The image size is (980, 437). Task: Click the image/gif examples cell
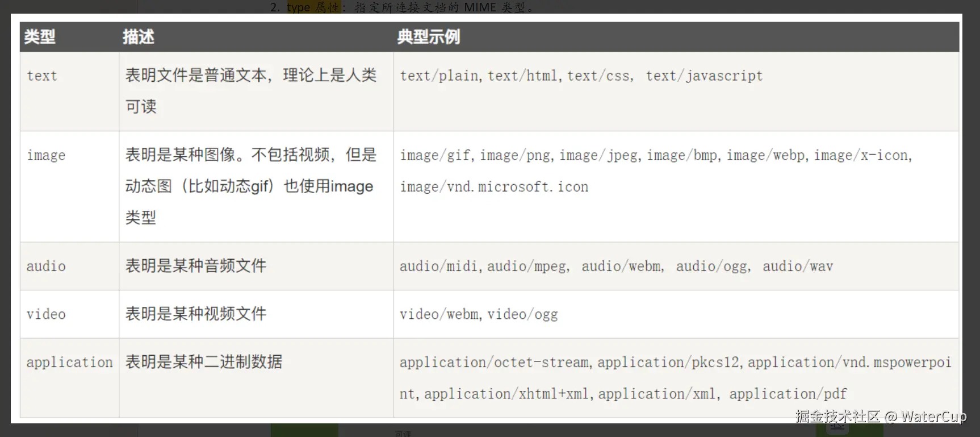[655, 170]
